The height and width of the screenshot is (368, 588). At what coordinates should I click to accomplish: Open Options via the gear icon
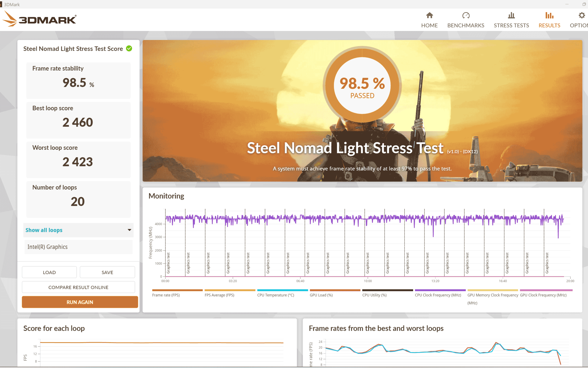pos(581,16)
